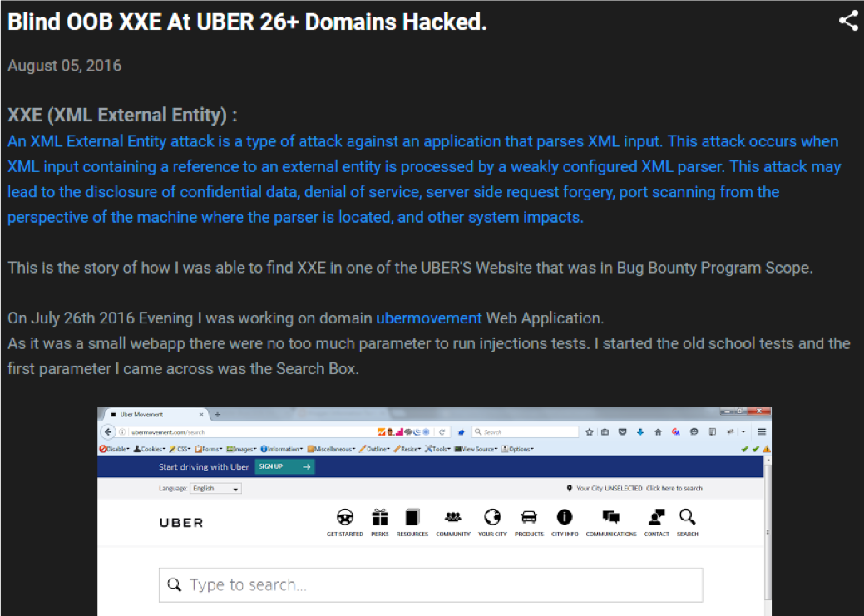Open the Options menu in the Web Developer toolbar
Image resolution: width=864 pixels, height=616 pixels.
coord(517,449)
